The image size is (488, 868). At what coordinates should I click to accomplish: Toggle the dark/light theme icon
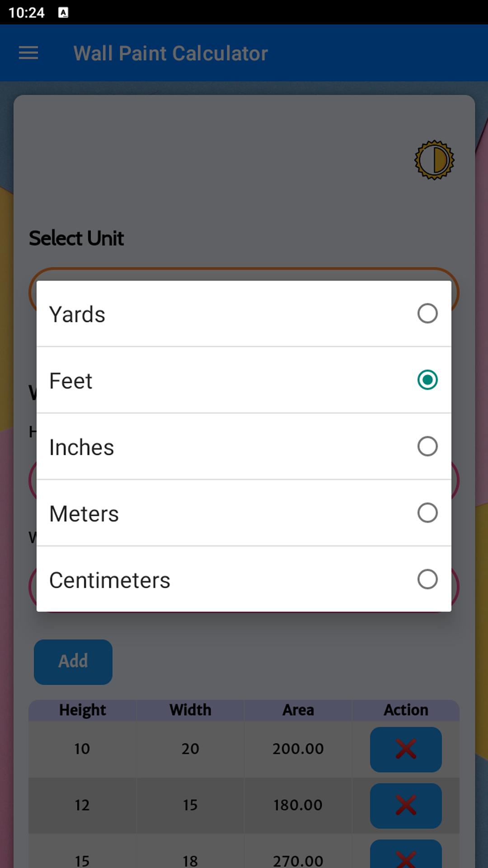[x=434, y=160]
